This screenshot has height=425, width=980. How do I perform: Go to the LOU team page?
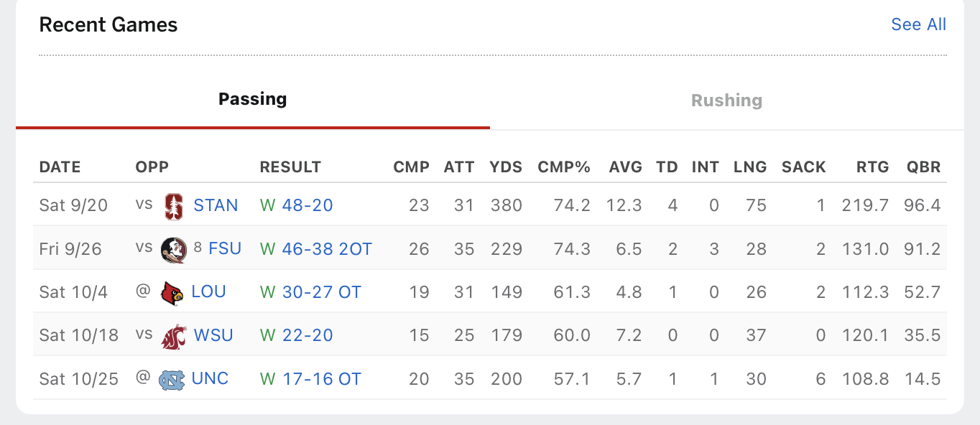point(208,291)
